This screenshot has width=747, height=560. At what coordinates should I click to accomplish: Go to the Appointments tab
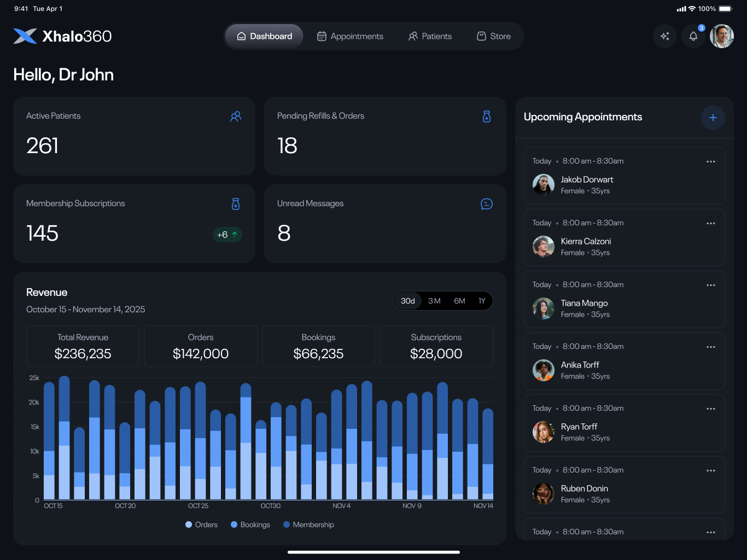point(350,36)
